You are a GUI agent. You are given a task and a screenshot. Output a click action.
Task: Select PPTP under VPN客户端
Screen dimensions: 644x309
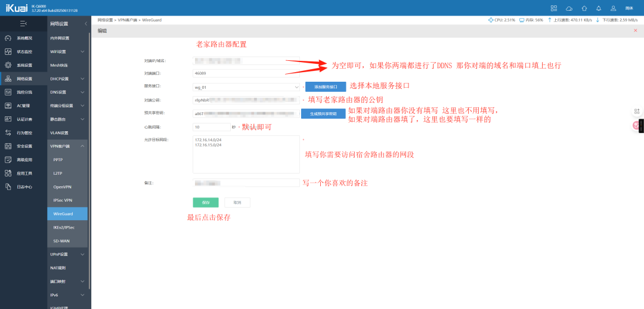[x=58, y=159]
